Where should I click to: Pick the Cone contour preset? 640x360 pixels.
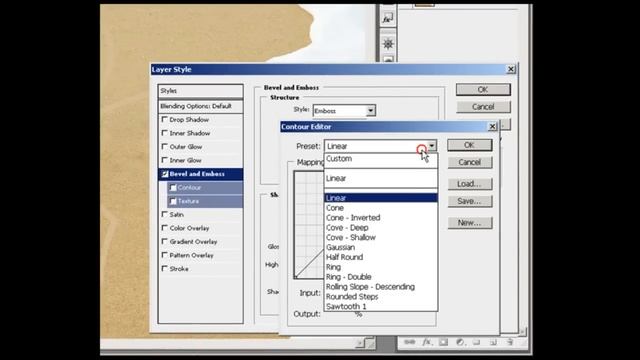coord(381,208)
